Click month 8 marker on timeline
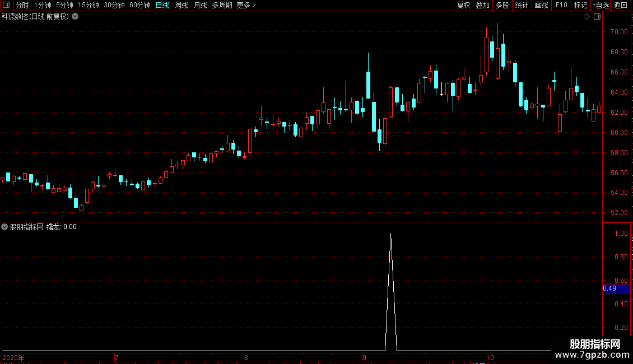Image resolution: width=633 pixels, height=364 pixels. (x=246, y=357)
